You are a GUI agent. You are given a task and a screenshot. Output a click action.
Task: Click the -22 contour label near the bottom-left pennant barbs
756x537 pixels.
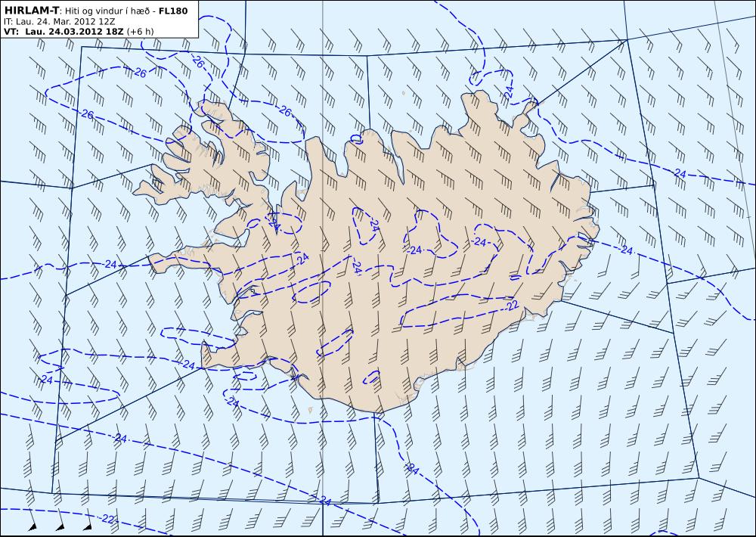(x=107, y=519)
